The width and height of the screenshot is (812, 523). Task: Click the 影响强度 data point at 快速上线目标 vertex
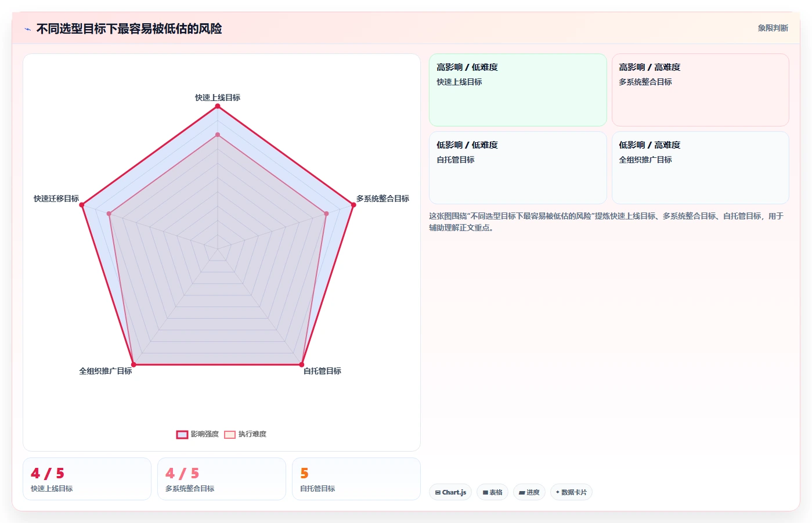tap(218, 106)
